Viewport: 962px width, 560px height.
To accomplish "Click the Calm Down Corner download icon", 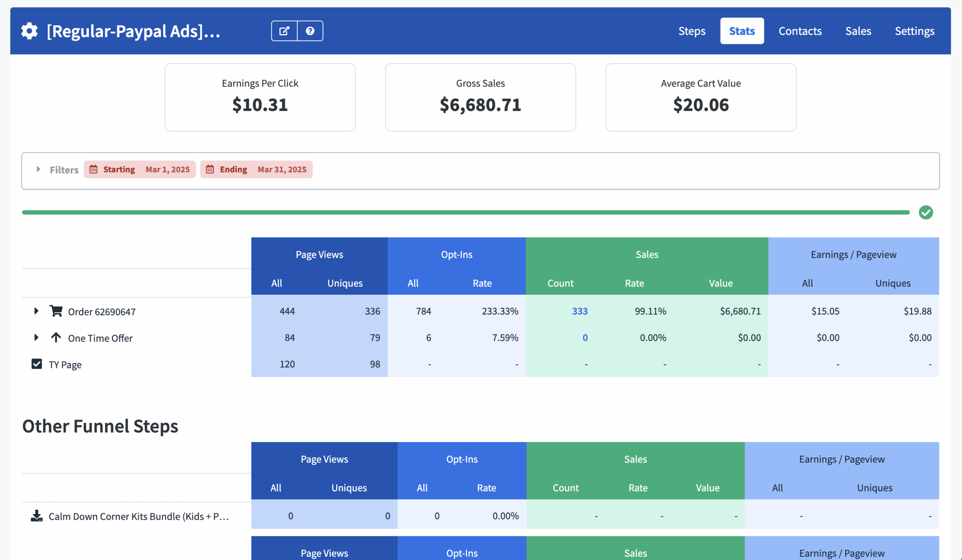I will 37,516.
